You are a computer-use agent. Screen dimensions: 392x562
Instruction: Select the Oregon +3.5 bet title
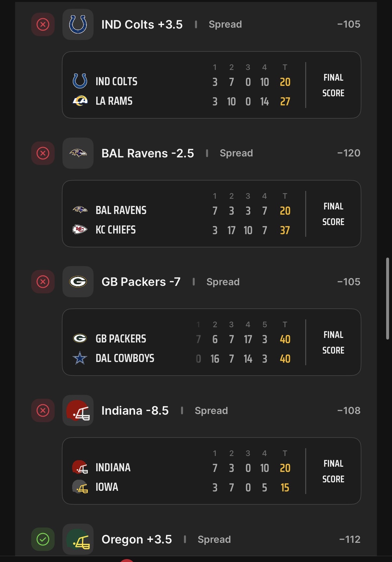point(137,539)
